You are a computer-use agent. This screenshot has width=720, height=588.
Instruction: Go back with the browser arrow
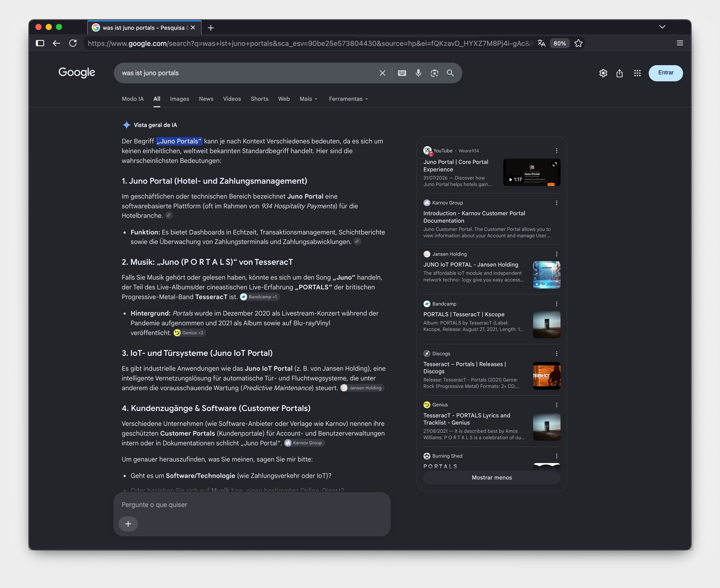click(56, 43)
